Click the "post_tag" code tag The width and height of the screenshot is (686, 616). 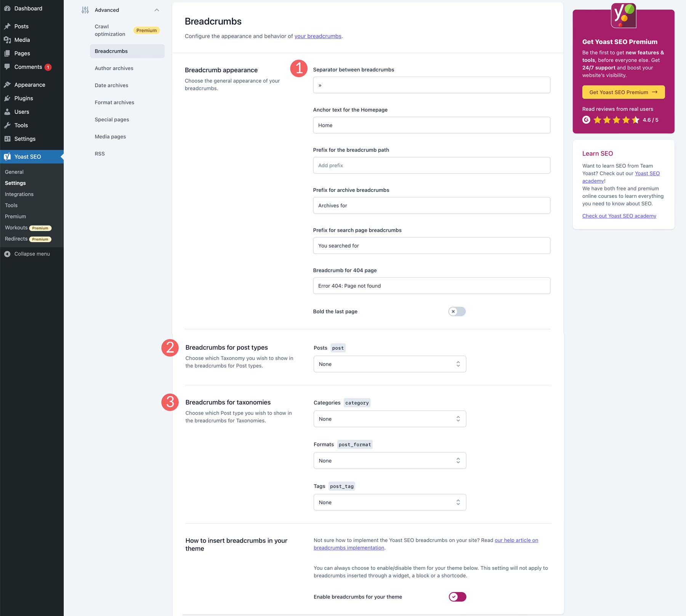(341, 486)
